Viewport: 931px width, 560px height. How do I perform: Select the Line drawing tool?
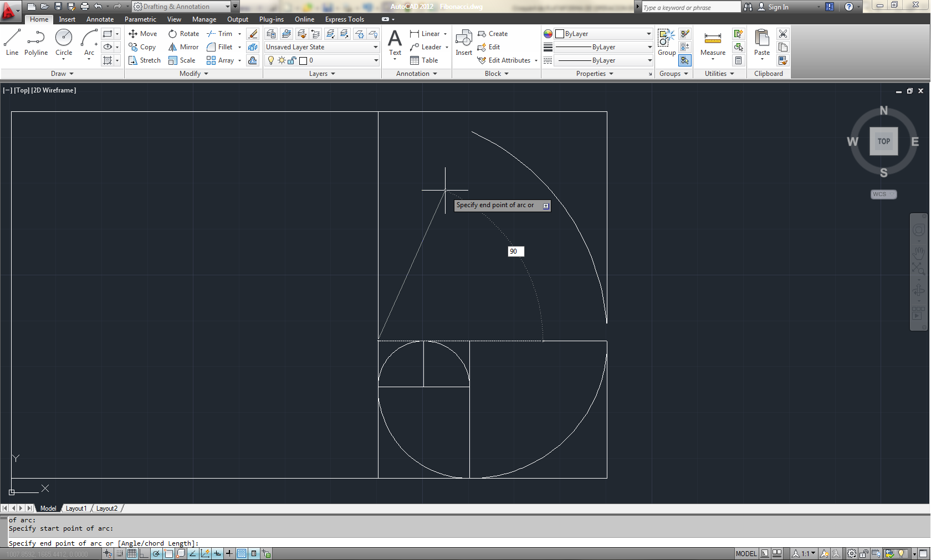[12, 43]
